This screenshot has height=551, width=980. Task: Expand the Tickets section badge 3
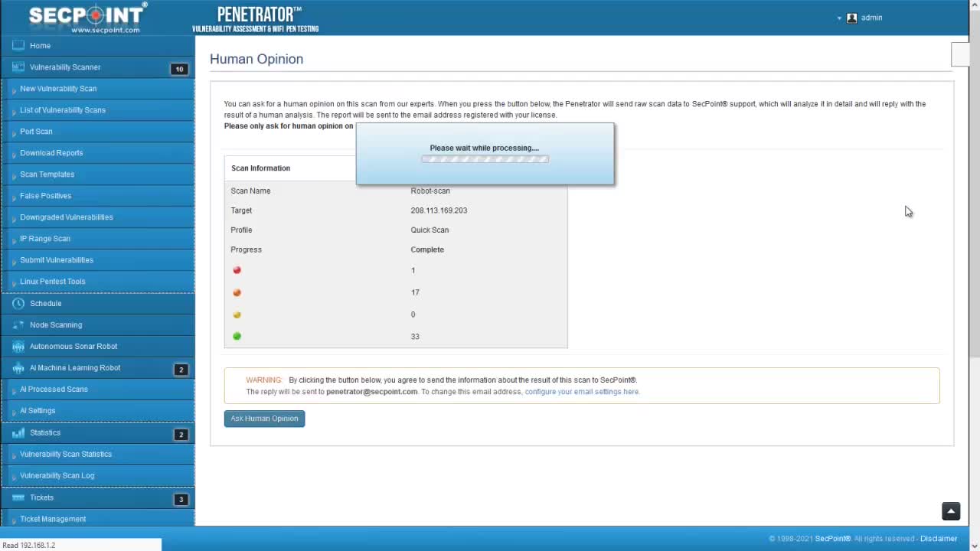[181, 500]
